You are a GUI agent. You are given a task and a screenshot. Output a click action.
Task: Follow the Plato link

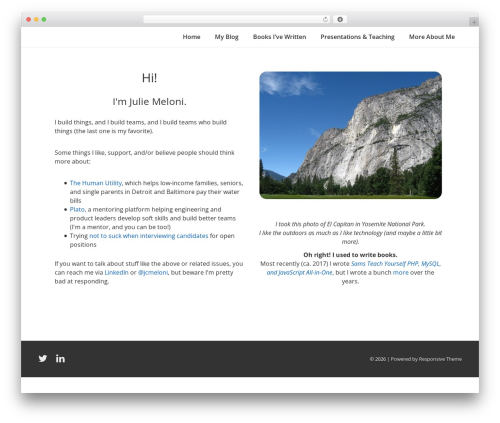[77, 209]
